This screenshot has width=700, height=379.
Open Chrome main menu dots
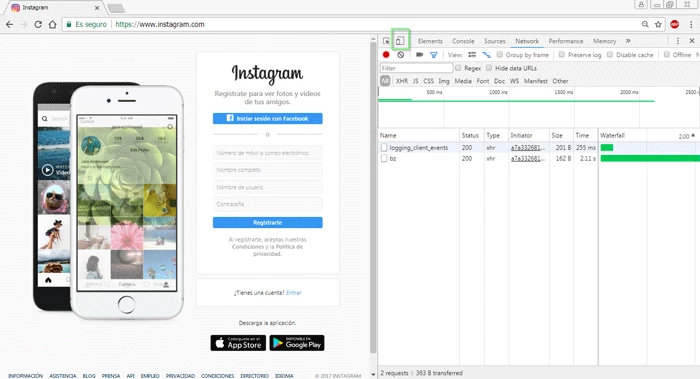692,25
